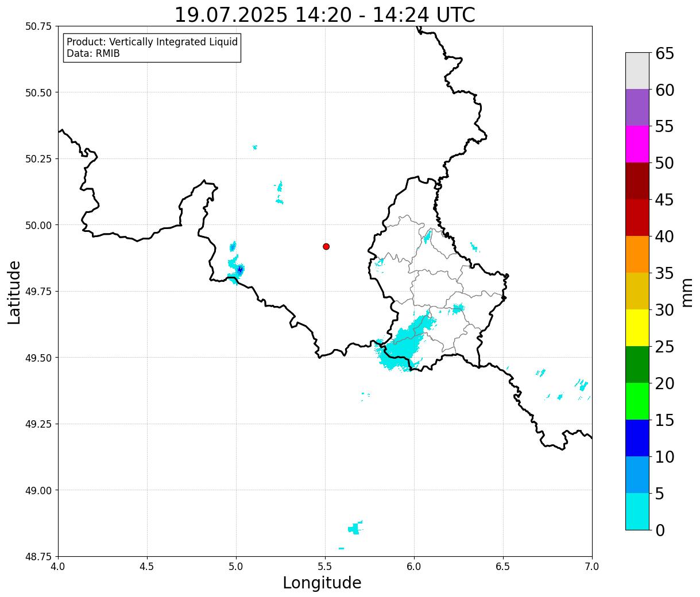The height and width of the screenshot is (597, 700).
Task: Click the 'Data: RMIB' text
Action: [x=93, y=53]
